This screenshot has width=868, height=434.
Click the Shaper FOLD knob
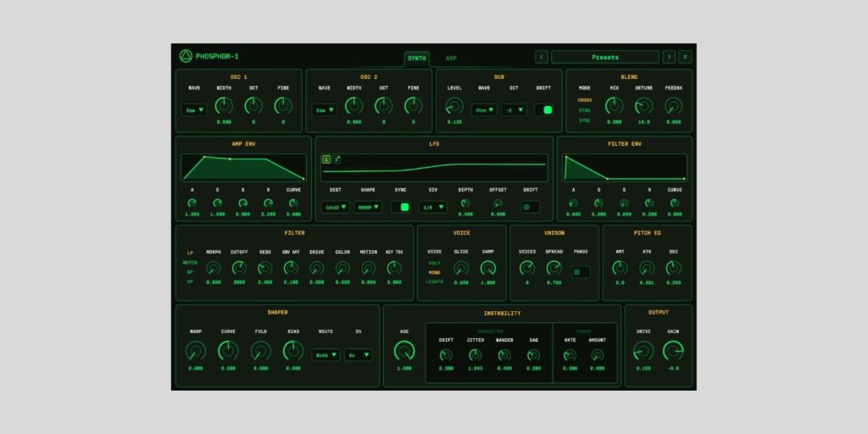point(261,351)
